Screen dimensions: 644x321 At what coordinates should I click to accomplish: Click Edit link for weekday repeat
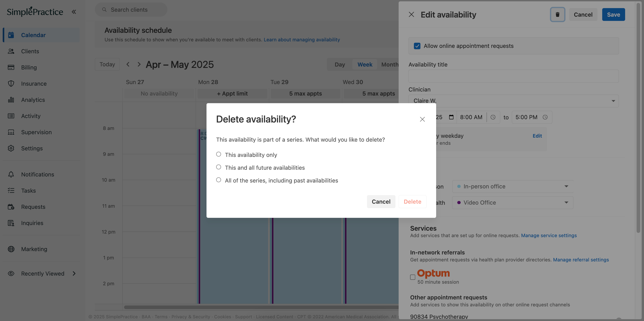(x=537, y=136)
